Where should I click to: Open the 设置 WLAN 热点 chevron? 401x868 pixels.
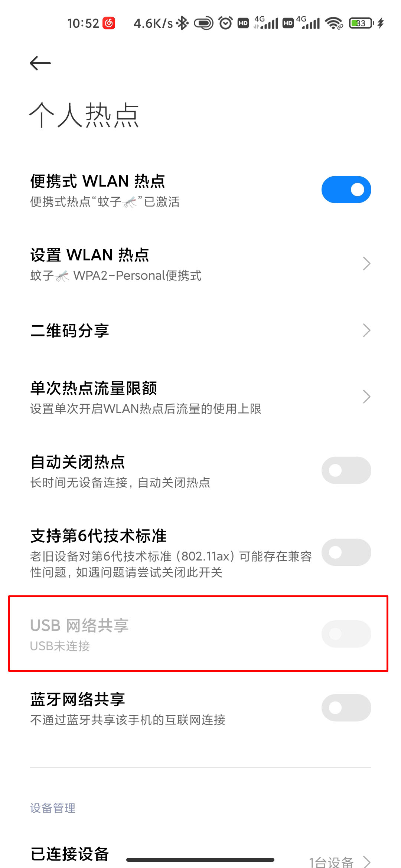click(x=366, y=264)
